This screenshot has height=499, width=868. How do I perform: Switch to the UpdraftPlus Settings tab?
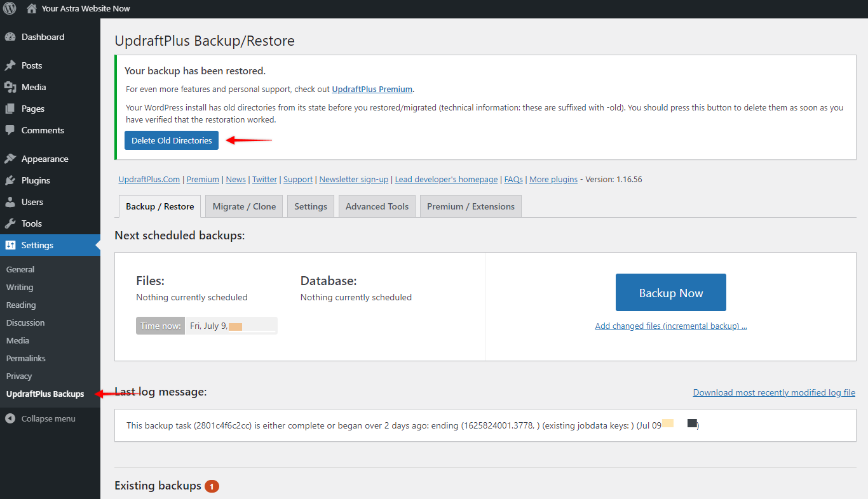[311, 206]
